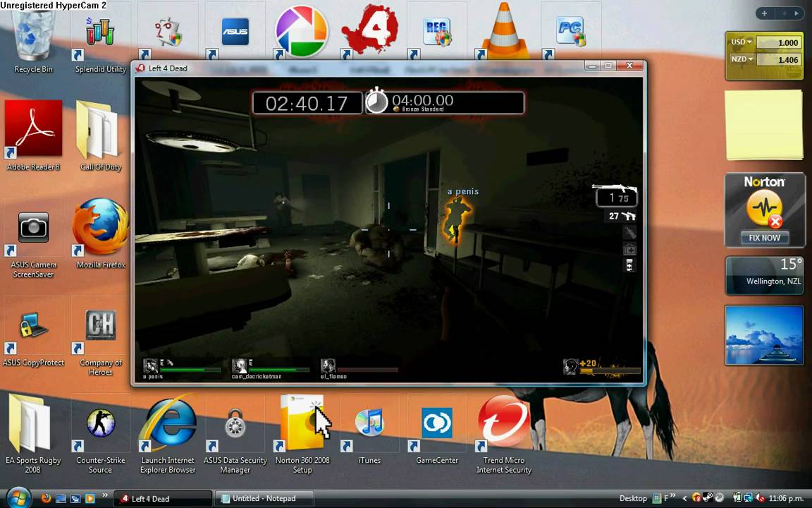Open the USD currency dropdown
The height and width of the screenshot is (508, 812).
pyautogui.click(x=742, y=42)
